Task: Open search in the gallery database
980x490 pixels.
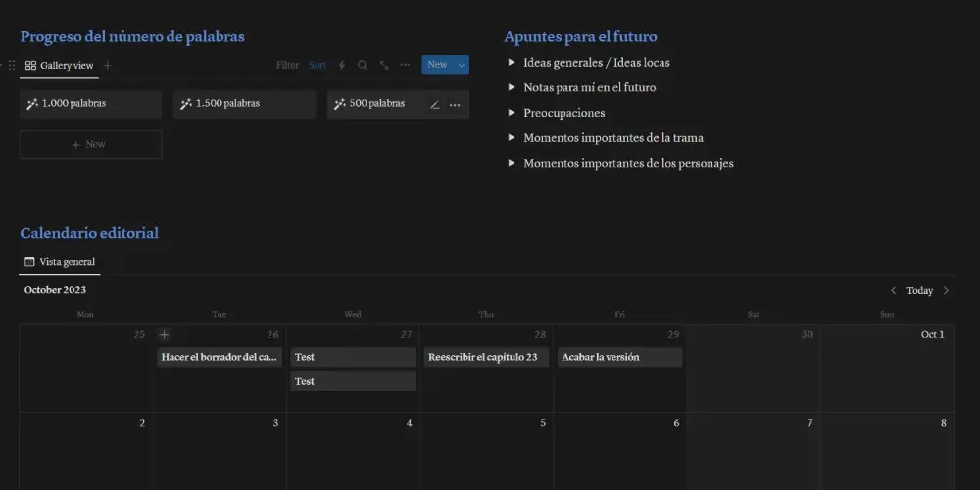Action: coord(363,65)
